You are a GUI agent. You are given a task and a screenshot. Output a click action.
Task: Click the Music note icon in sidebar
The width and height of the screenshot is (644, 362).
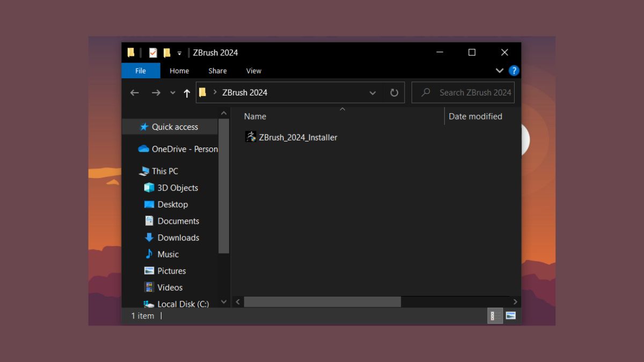coord(149,254)
